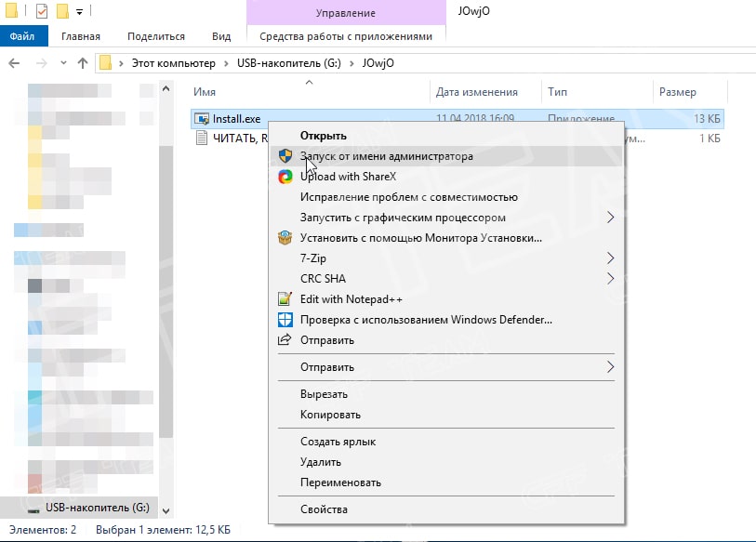Open Средства работы с приложениями tab
The image size is (756, 542).
pos(346,36)
